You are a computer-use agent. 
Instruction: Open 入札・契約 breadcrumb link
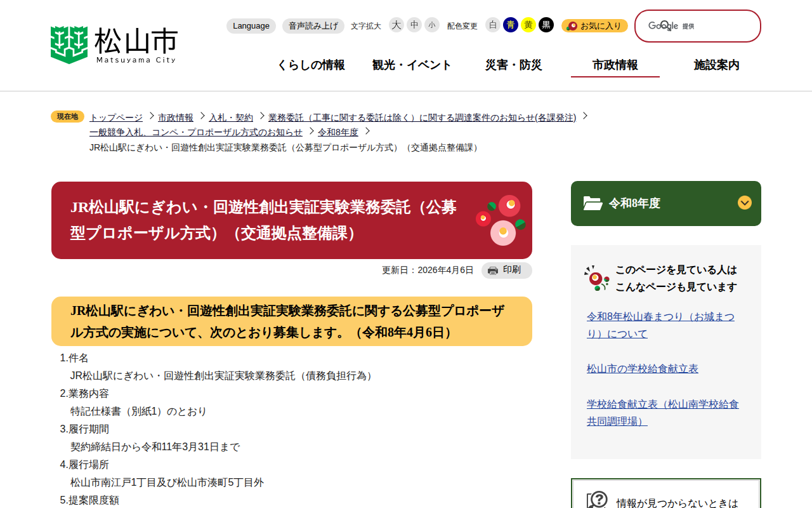click(231, 117)
